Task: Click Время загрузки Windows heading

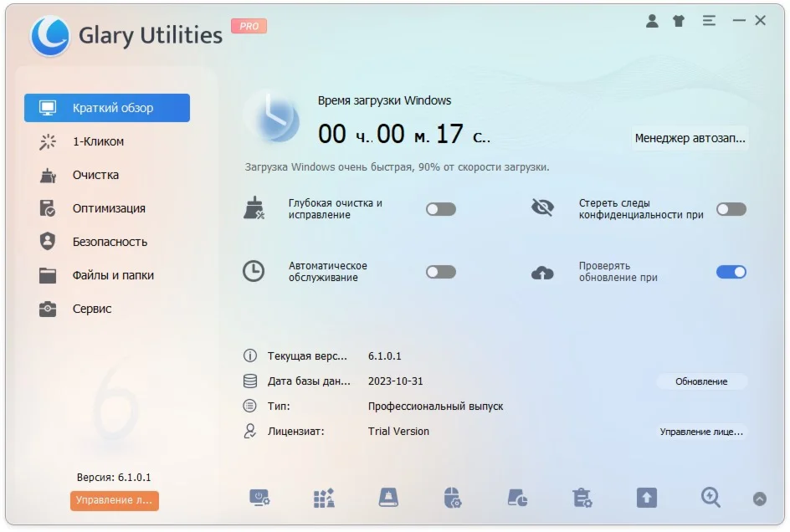Action: pyautogui.click(x=384, y=100)
